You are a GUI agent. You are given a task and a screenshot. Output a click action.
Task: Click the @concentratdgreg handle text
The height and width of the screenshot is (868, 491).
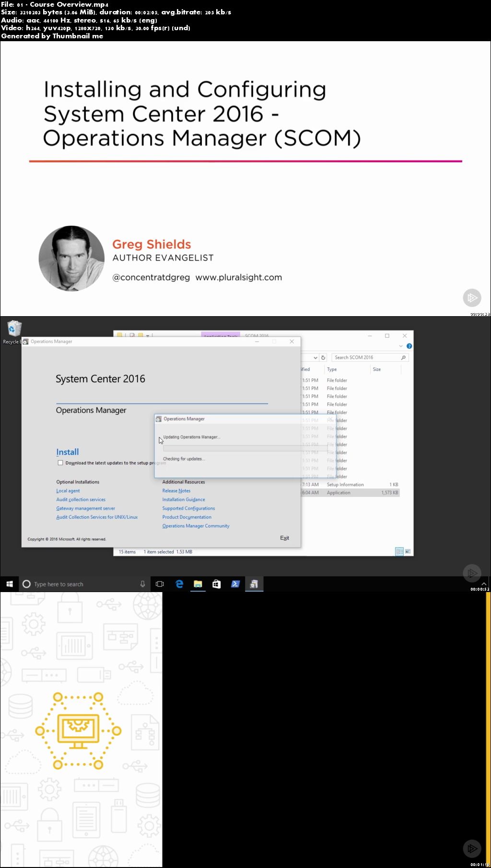pos(151,277)
